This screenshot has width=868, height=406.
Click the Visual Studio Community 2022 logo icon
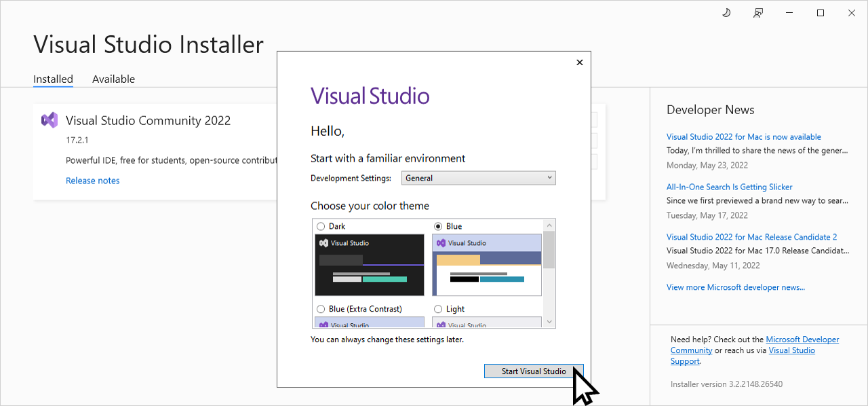click(x=50, y=120)
